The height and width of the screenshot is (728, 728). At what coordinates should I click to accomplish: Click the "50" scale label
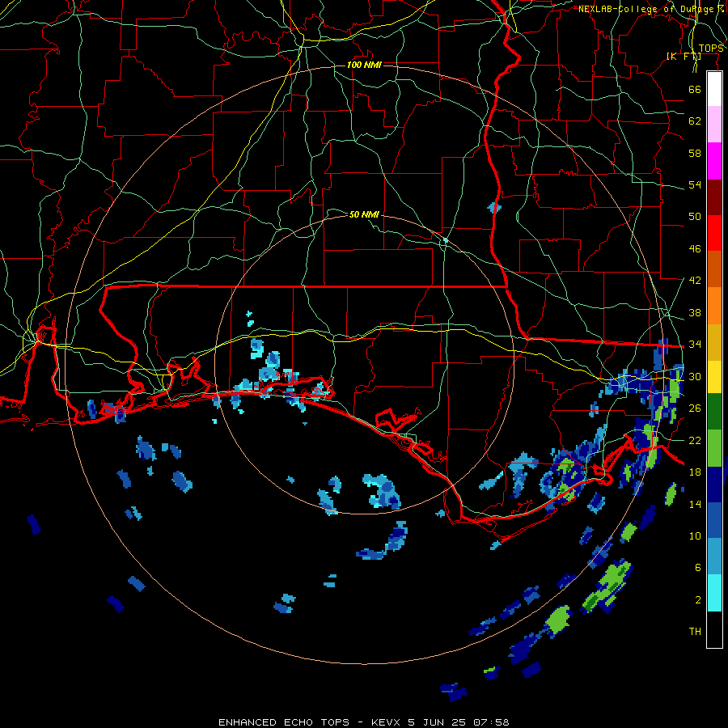[x=695, y=217]
